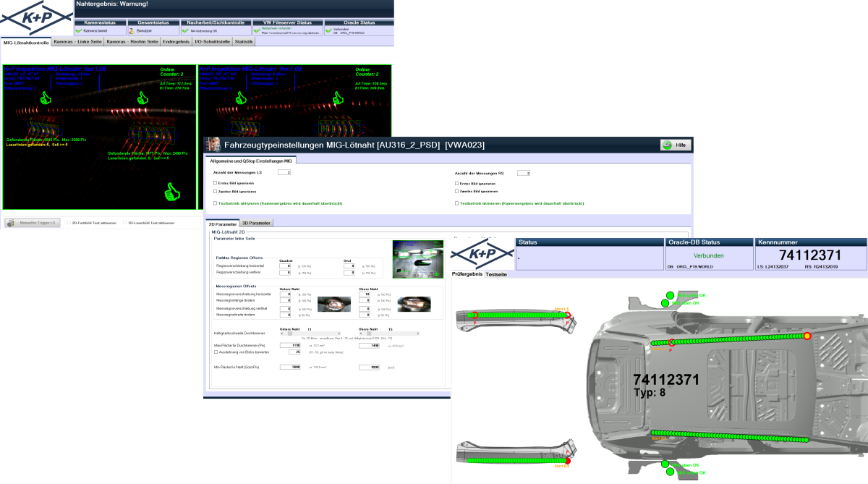Click the yellow weld point marker on car roof
This screenshot has height=484, width=868.
coord(808,336)
